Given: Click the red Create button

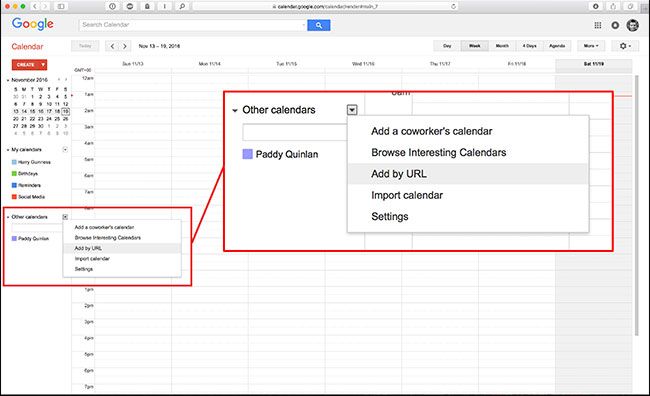Looking at the screenshot, I should [25, 65].
